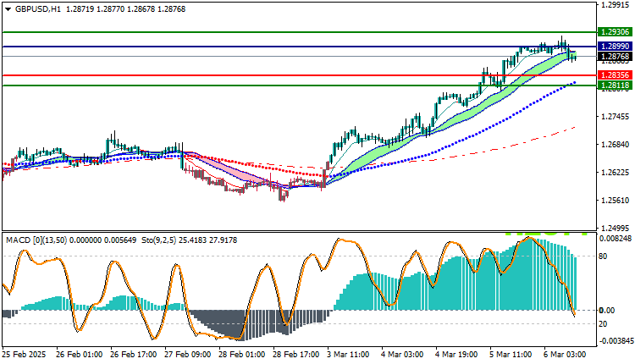Click the 3 Mar 11:00 time label

click(x=348, y=355)
